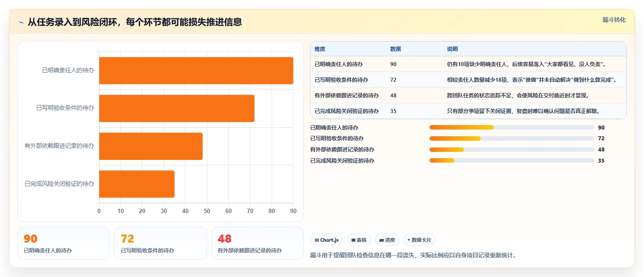This screenshot has width=644, height=277.
Task: Click chart bar for 已明确责任人的待办
Action: [196, 71]
